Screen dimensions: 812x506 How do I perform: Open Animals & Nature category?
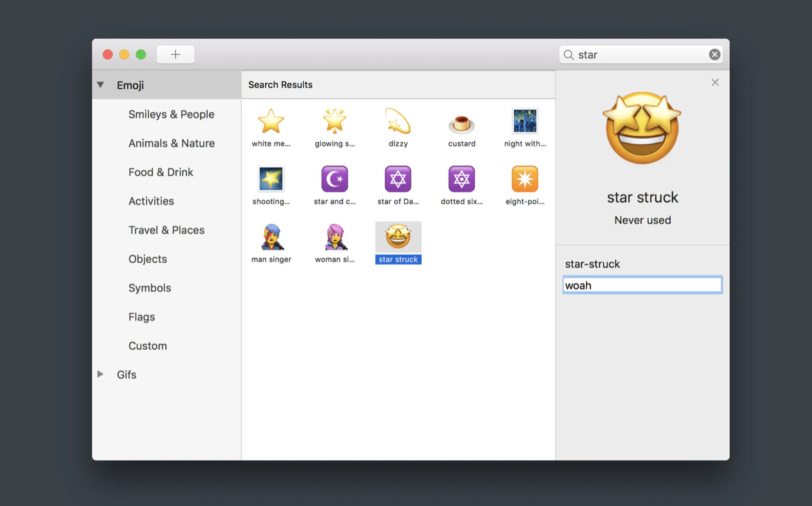coord(171,144)
